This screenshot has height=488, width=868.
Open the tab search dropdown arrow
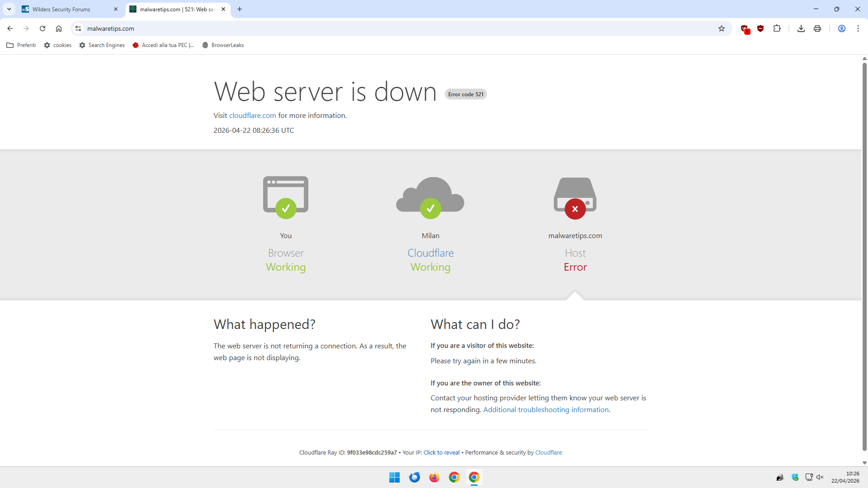click(9, 9)
